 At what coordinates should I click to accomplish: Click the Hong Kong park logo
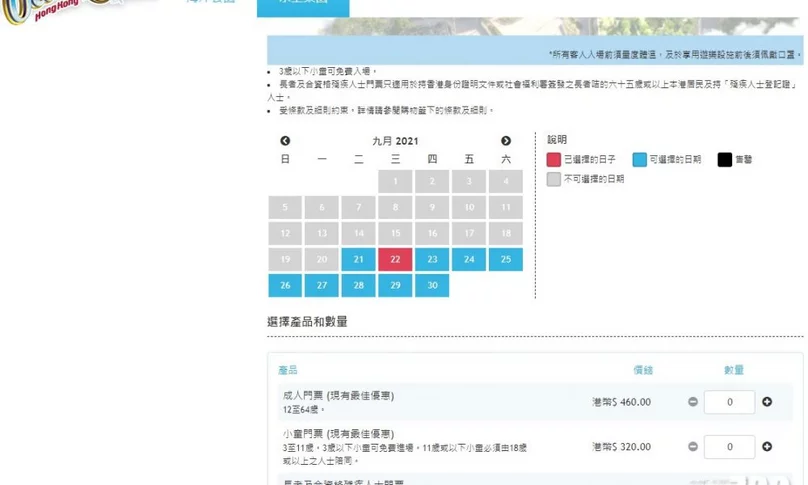click(x=57, y=10)
